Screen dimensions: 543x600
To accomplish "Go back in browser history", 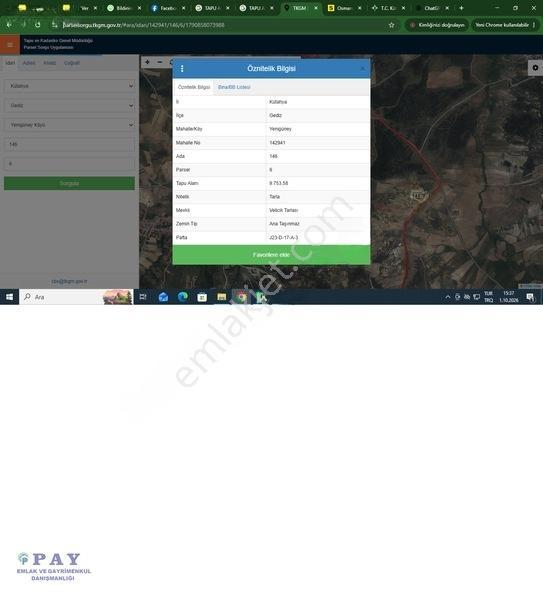I will click(9, 25).
